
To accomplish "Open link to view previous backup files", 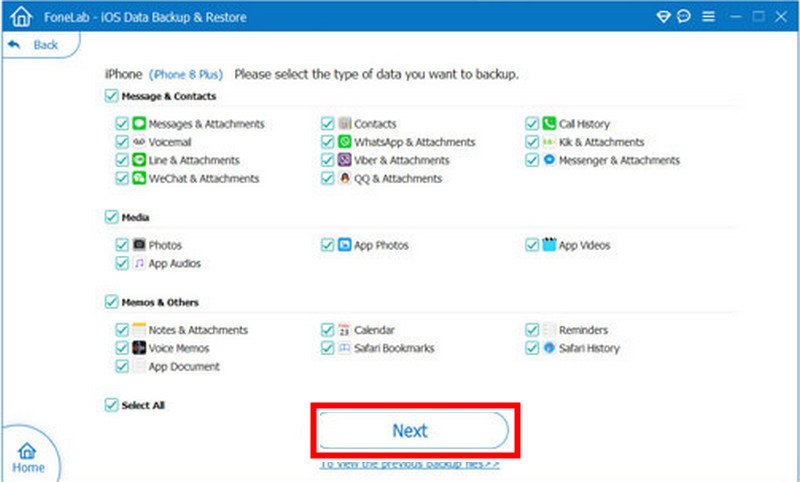I will [x=410, y=465].
